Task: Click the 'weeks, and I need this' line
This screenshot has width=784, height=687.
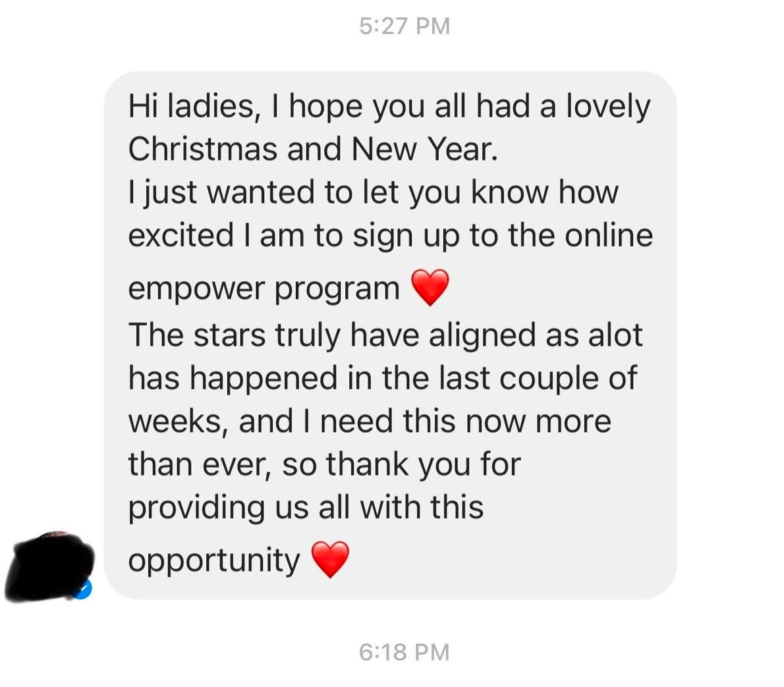Action: 370,422
